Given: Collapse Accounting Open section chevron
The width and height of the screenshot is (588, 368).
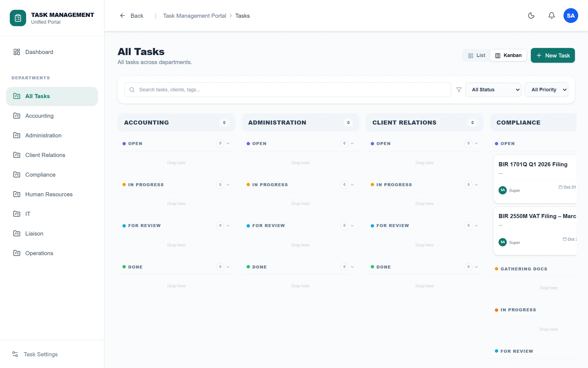Looking at the screenshot, I should (x=228, y=143).
